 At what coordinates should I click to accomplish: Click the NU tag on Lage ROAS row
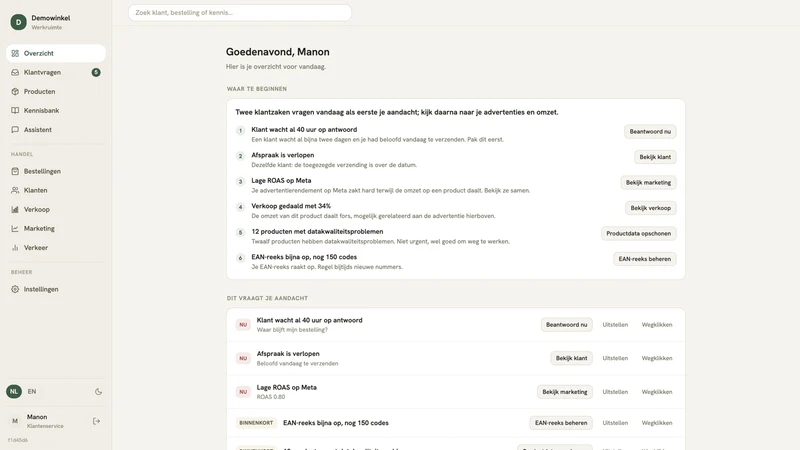tap(243, 392)
